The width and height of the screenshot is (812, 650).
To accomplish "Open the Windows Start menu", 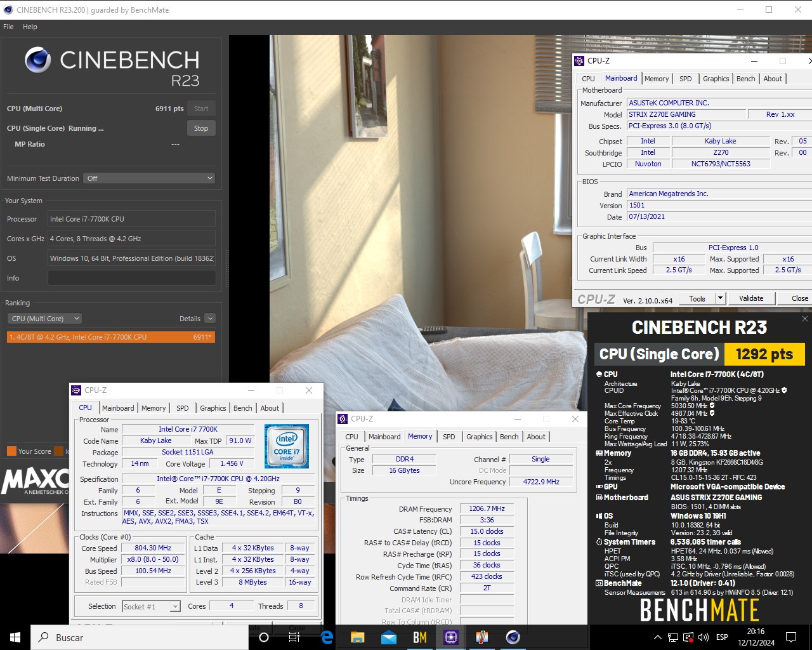I will click(x=15, y=637).
